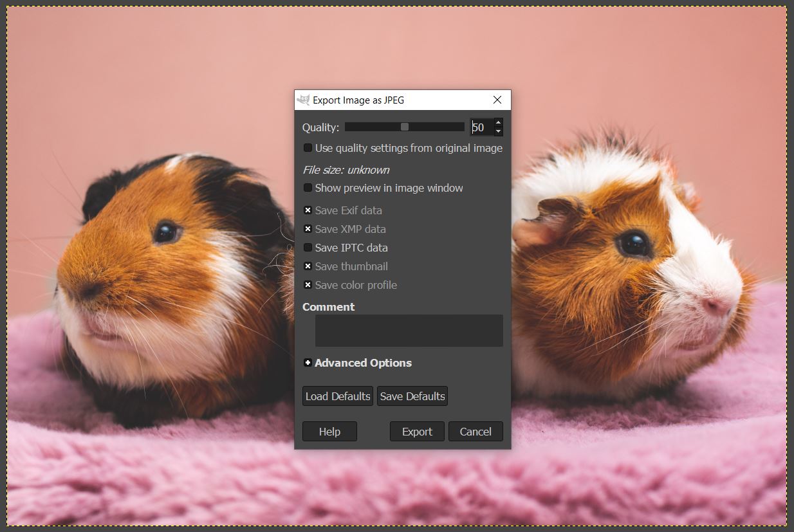Uncheck 'Save thumbnail'
This screenshot has height=532, width=794.
click(308, 266)
